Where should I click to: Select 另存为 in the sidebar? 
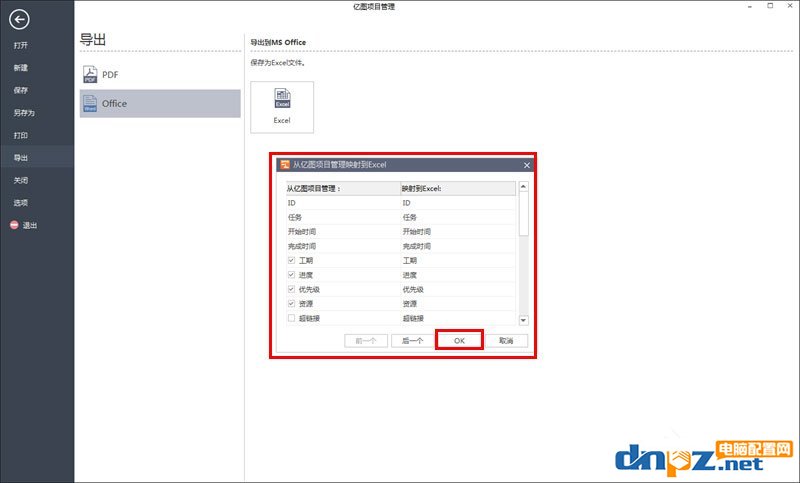point(24,113)
